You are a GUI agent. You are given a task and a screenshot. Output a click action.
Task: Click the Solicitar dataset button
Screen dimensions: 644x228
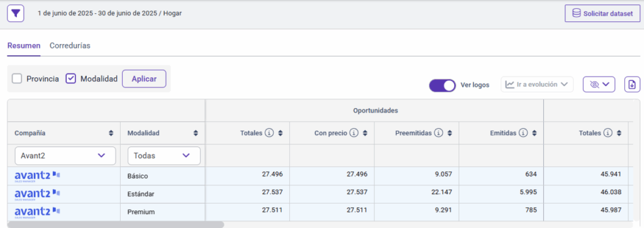[602, 14]
